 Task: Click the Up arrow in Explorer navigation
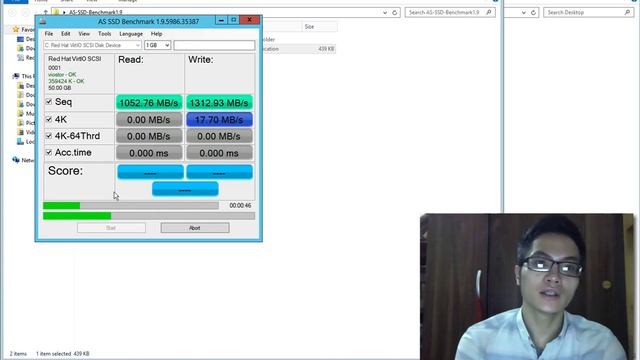[45, 13]
